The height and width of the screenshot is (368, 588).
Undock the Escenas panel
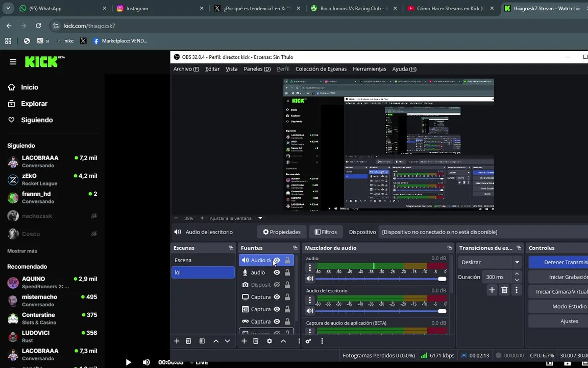pos(231,248)
